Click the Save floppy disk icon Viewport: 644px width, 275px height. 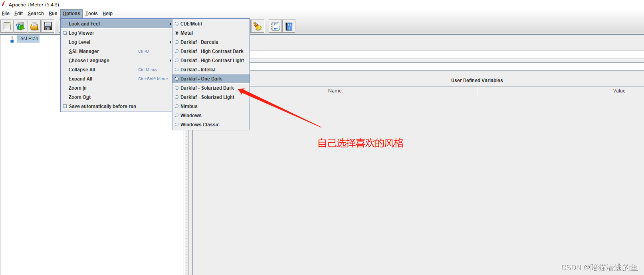[48, 26]
